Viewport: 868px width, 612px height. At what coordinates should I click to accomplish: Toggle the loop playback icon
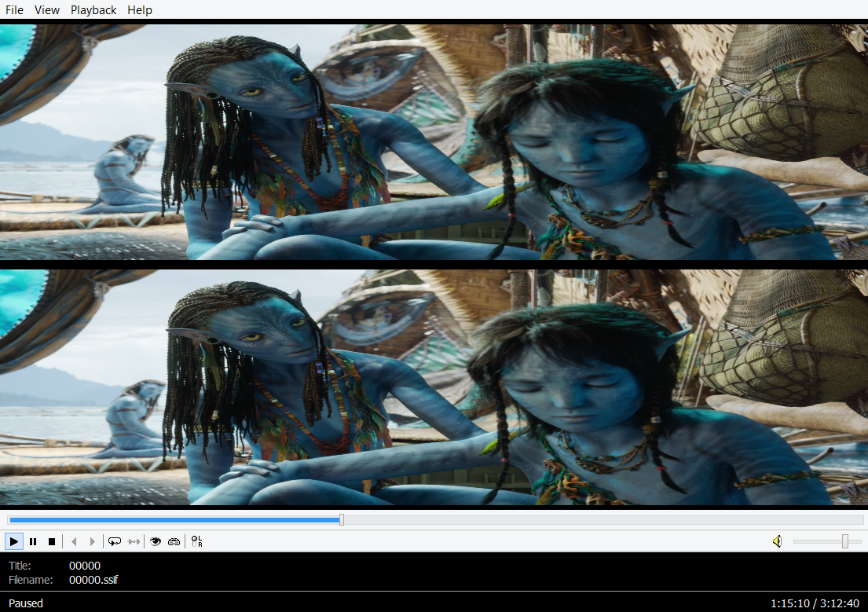(x=115, y=541)
